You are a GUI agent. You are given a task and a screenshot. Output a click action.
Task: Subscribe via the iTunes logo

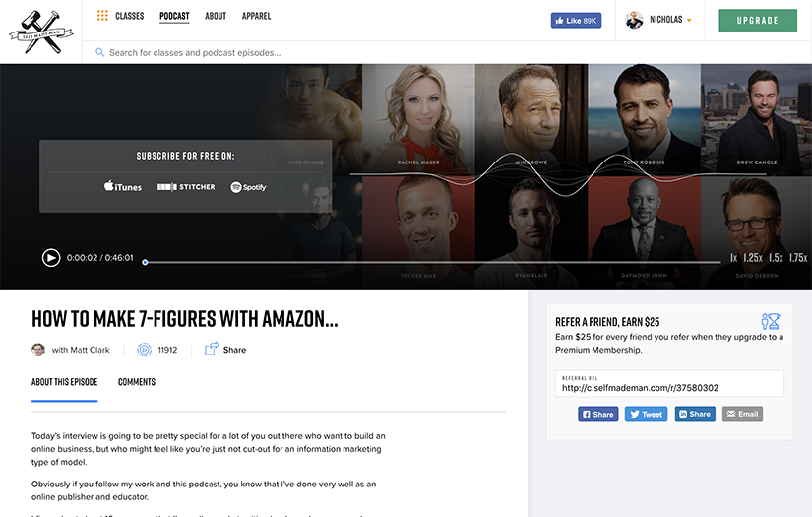point(123,186)
